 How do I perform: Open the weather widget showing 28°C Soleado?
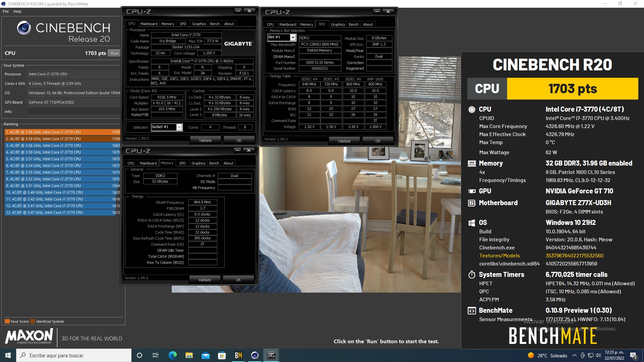[547, 356]
